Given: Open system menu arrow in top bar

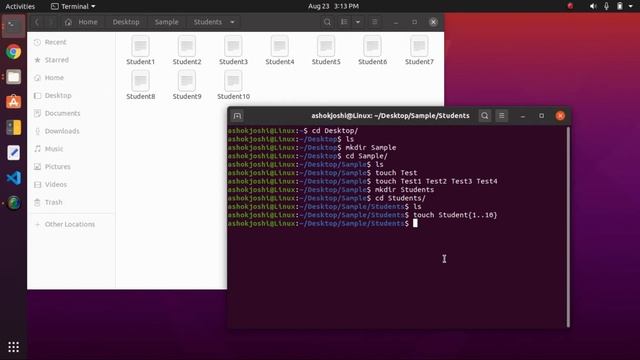Looking at the screenshot, I should coord(631,6).
